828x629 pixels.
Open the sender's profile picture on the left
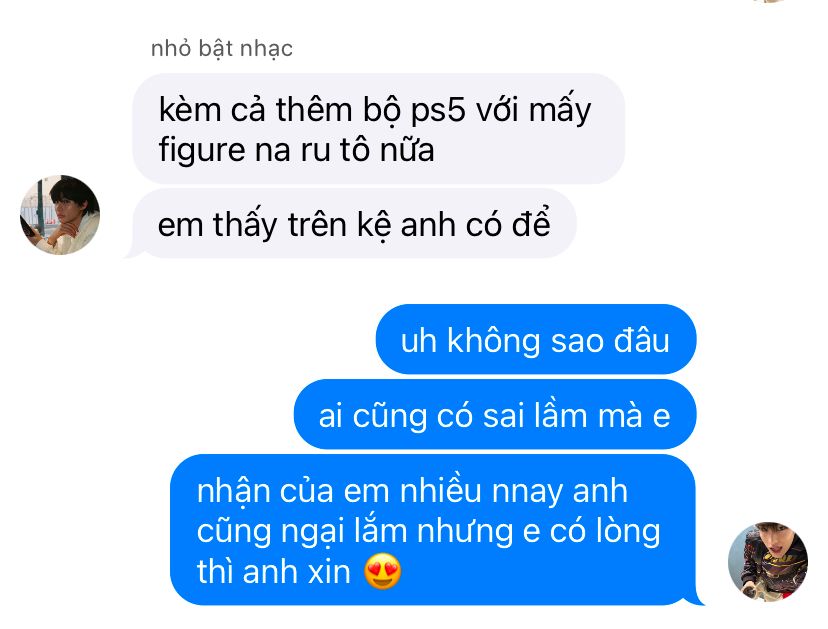pyautogui.click(x=60, y=215)
